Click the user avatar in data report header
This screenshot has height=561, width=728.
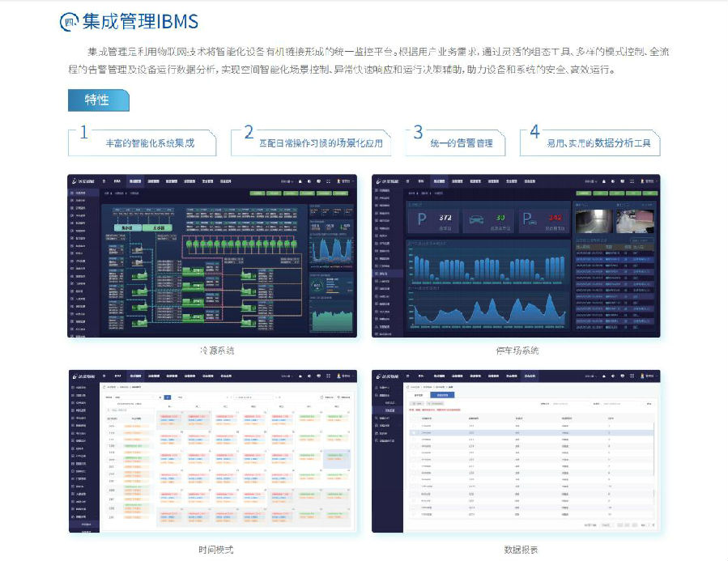(641, 376)
